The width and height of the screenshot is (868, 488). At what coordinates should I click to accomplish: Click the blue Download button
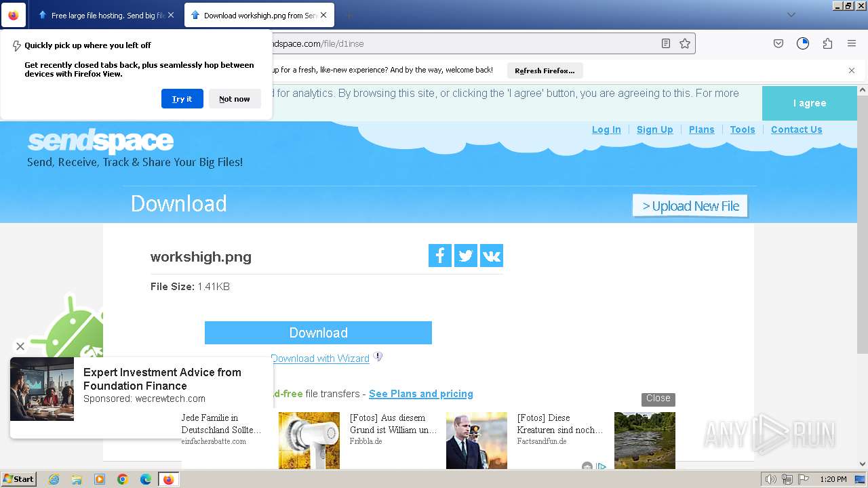[318, 333]
